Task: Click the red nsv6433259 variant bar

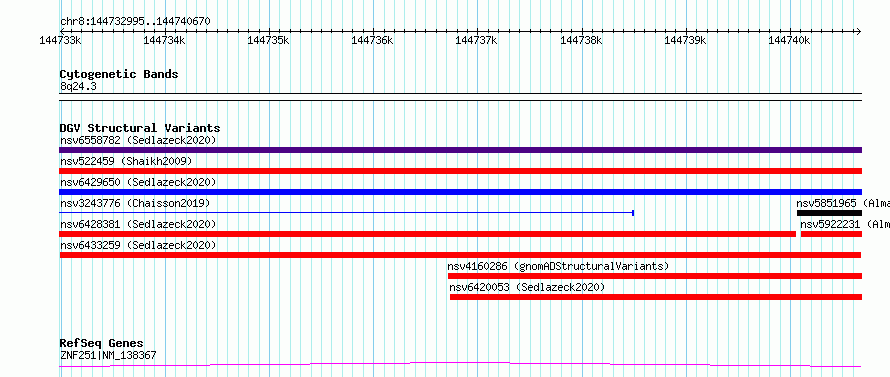Action: tap(460, 255)
